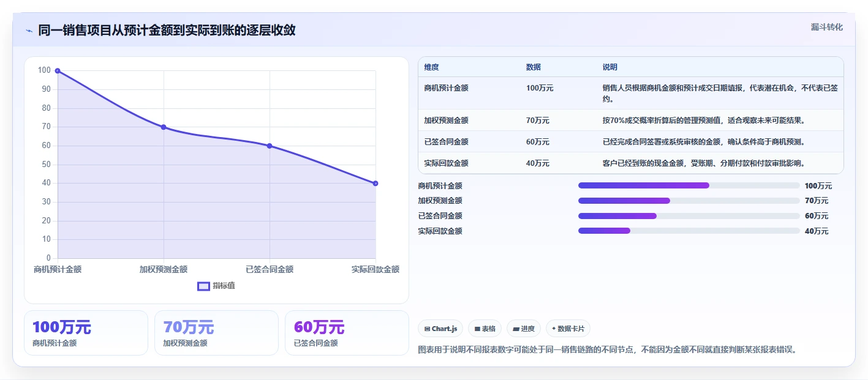This screenshot has width=868, height=380.
Task: Click the 实际回款金额 table cell
Action: (x=446, y=163)
